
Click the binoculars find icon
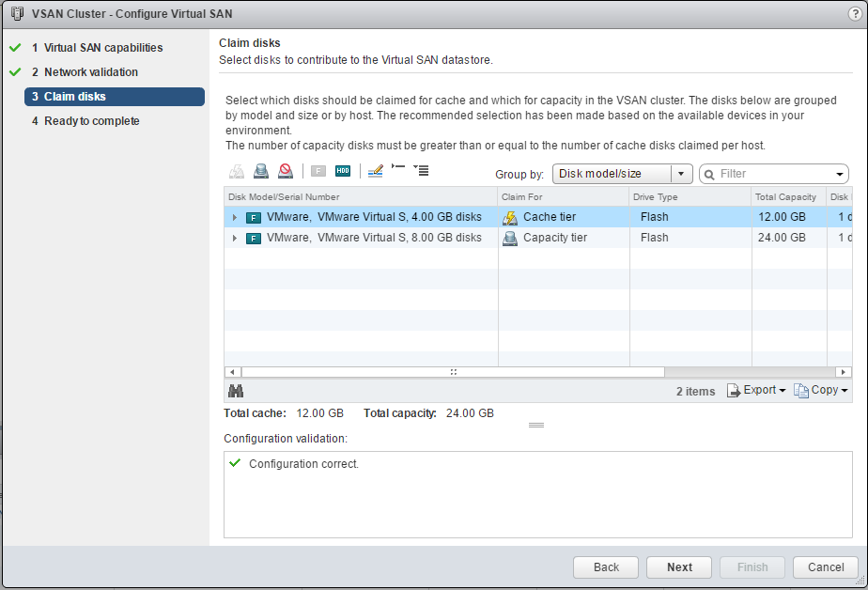[x=236, y=392]
